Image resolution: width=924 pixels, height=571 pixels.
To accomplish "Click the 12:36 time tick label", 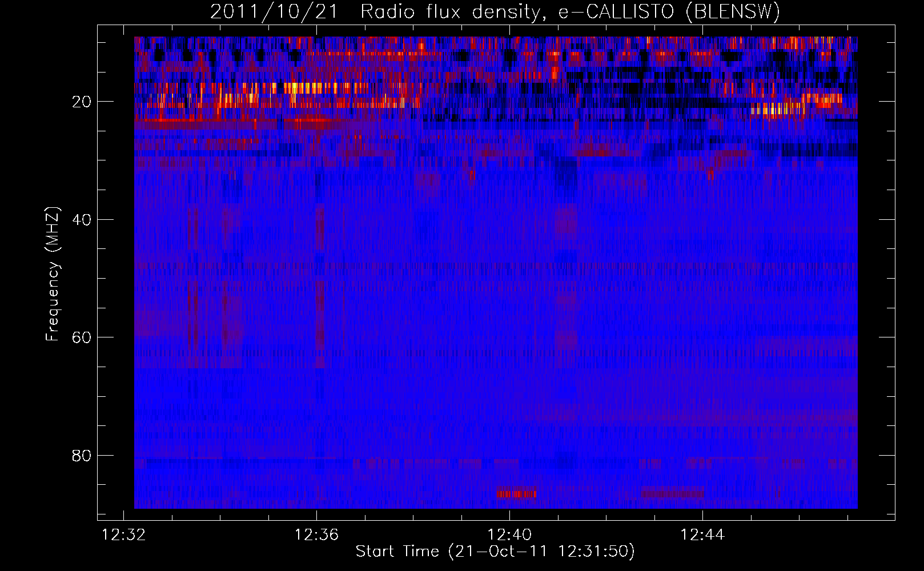I will 316,535.
